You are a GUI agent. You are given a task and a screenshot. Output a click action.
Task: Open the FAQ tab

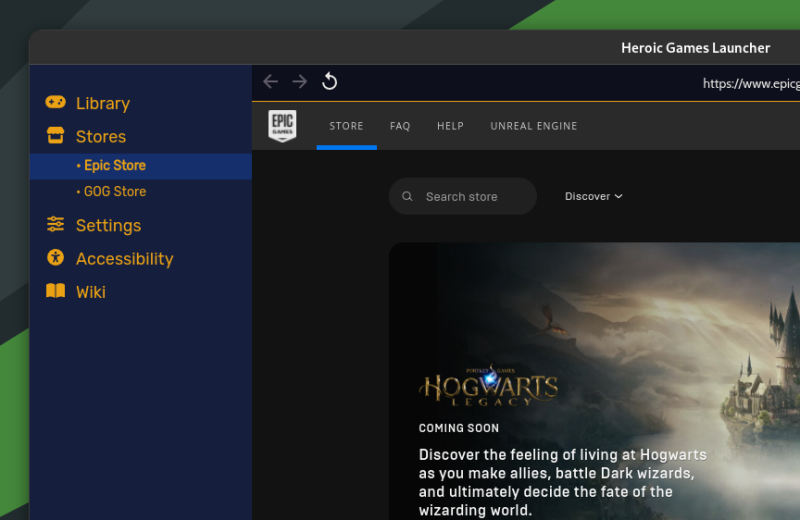pos(400,126)
